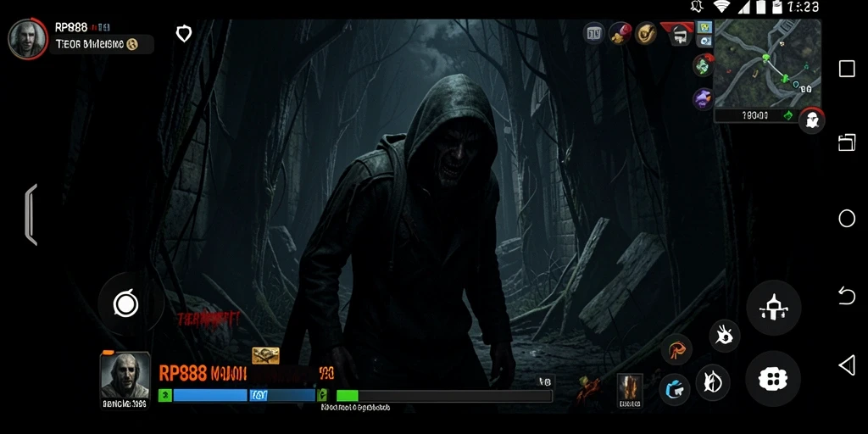Tap the small blue circle square beside the minimap
Viewport: 868px width, 434px height.
click(704, 41)
